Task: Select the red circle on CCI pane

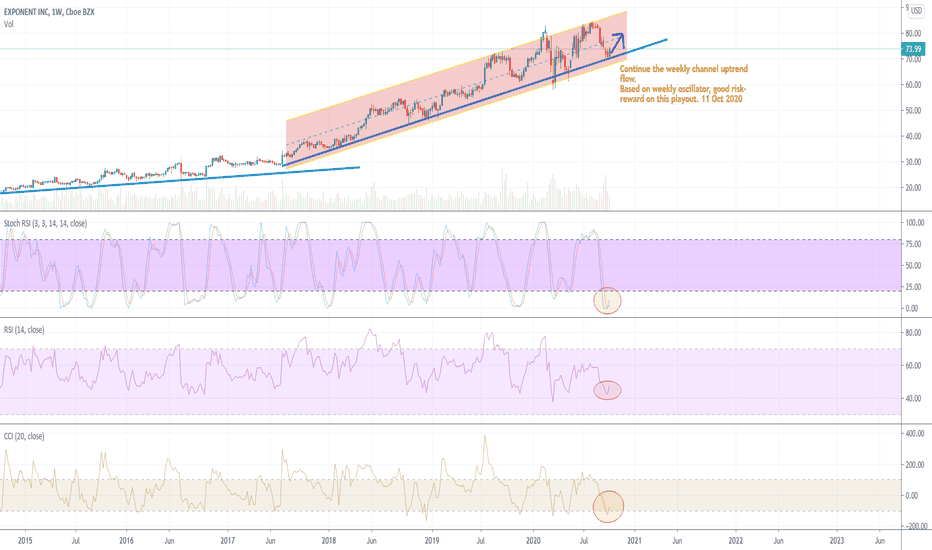Action: pyautogui.click(x=608, y=507)
